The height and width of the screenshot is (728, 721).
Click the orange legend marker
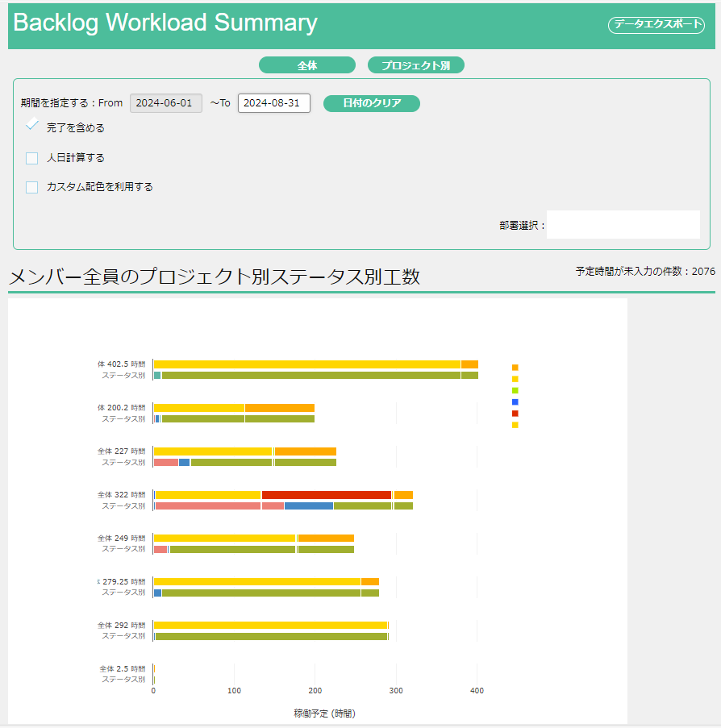515,368
